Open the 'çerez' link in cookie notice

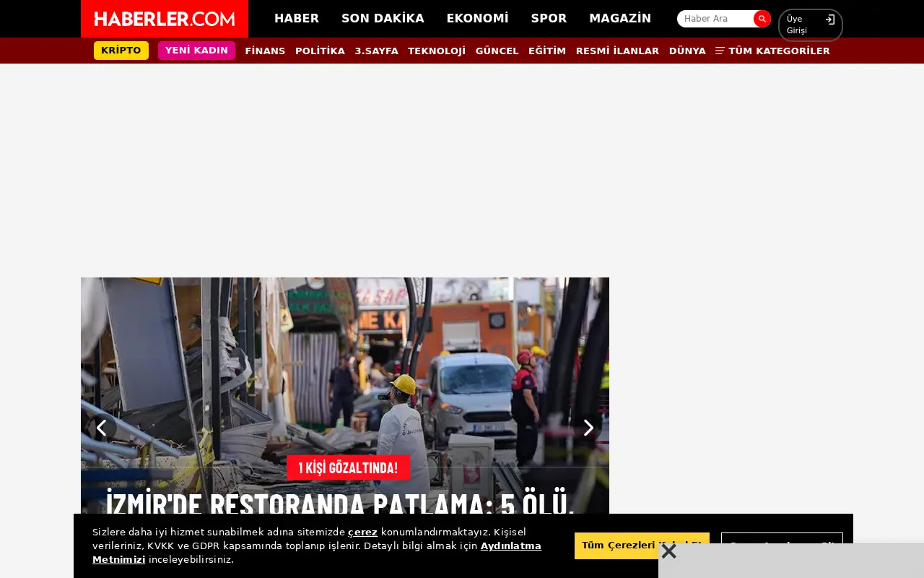pos(362,532)
